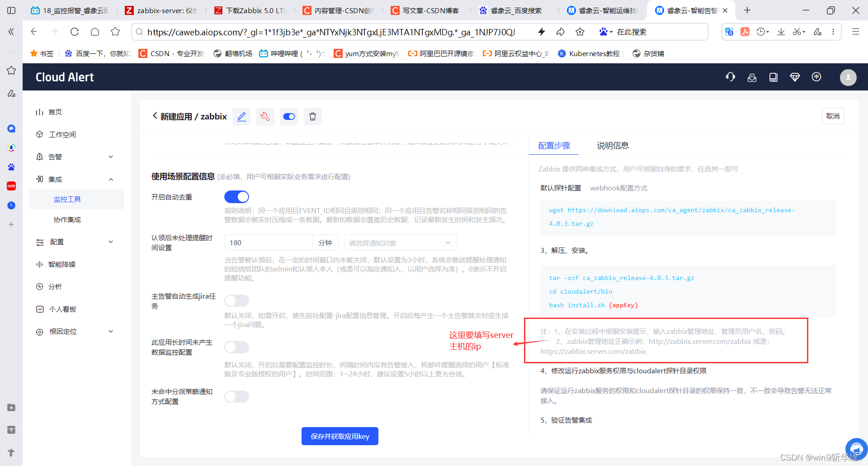Viewport: 868px width, 466px height.
Task: Click the add plus icon in browser sidebar
Action: click(x=11, y=224)
